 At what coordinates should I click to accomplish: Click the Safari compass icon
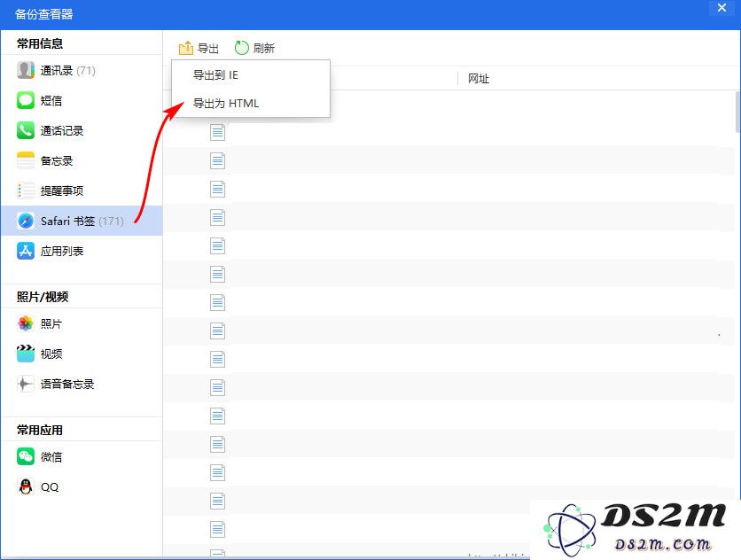(26, 221)
